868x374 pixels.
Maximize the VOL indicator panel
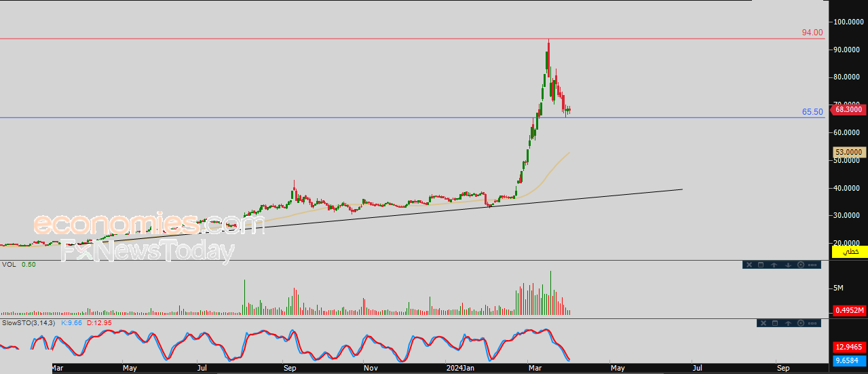click(x=761, y=265)
